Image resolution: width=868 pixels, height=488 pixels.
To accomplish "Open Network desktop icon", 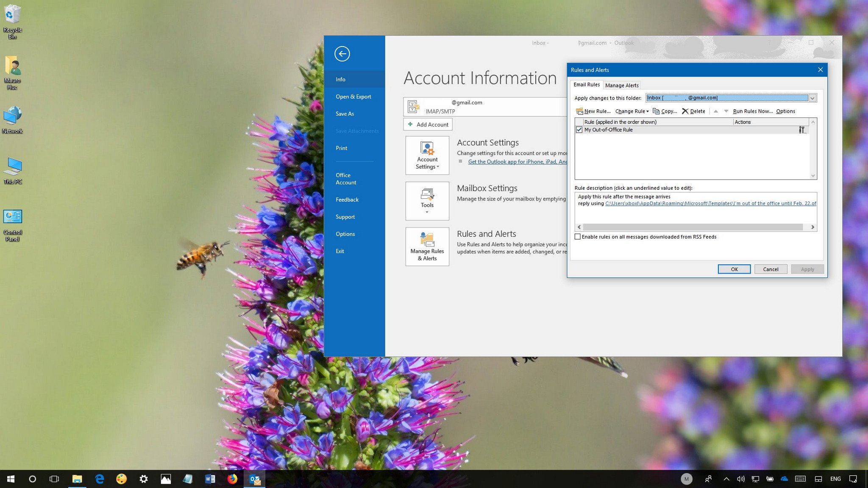I will click(12, 120).
